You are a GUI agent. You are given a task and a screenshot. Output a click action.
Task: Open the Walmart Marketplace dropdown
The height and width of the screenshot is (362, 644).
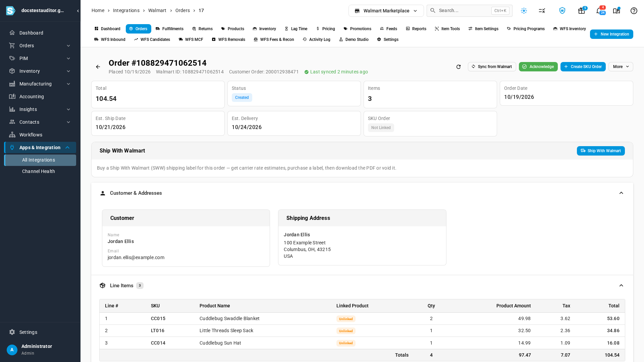tap(386, 11)
